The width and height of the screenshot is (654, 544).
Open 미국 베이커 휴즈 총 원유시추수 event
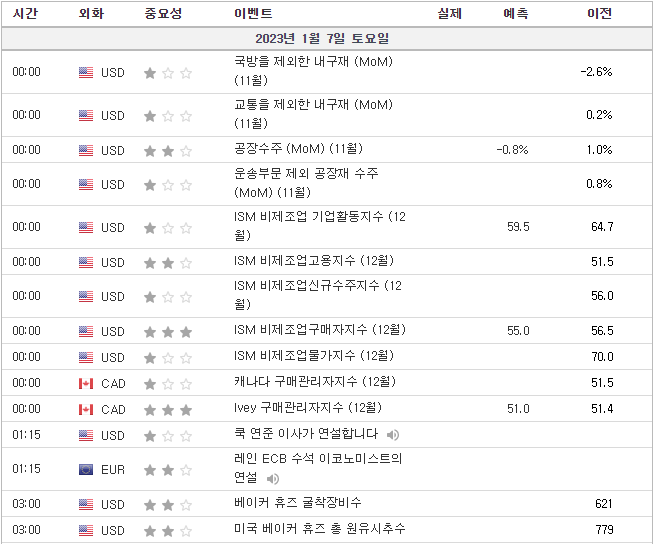coord(319,529)
